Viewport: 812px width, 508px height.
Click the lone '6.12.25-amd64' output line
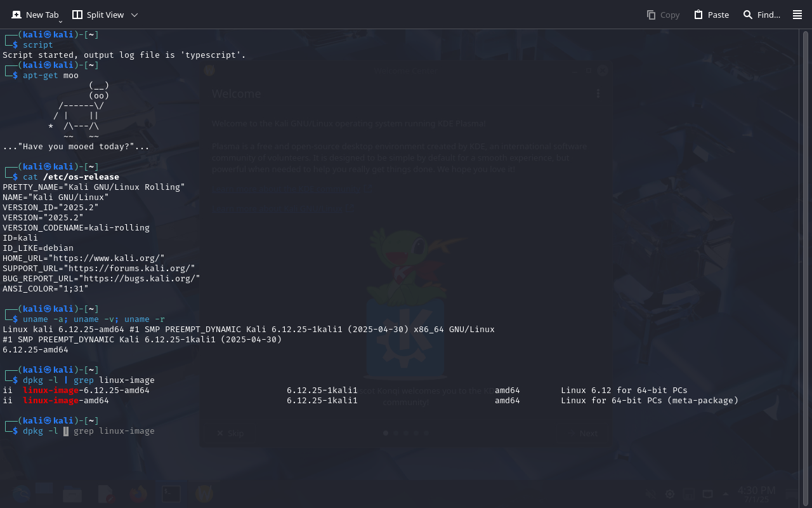pos(36,350)
